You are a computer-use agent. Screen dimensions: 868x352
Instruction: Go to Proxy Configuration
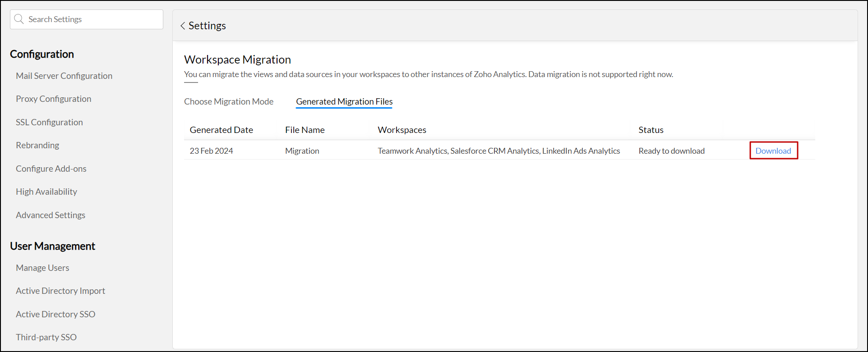pos(53,99)
